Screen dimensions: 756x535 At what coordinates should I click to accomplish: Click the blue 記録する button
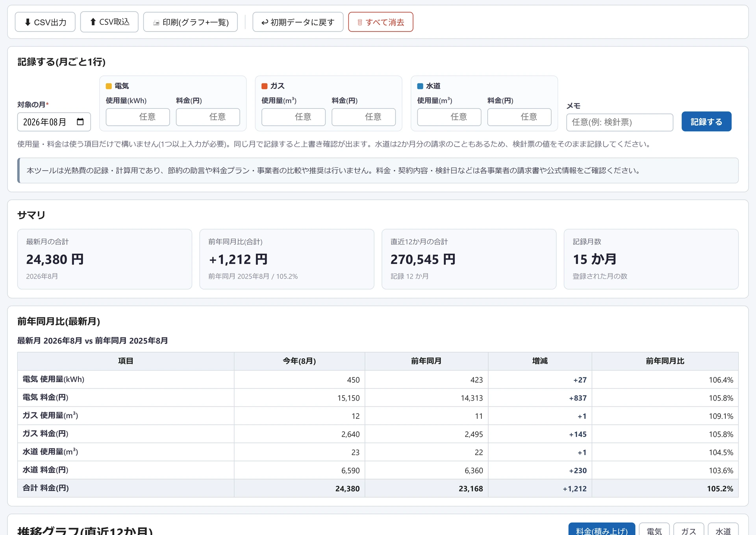coord(706,122)
